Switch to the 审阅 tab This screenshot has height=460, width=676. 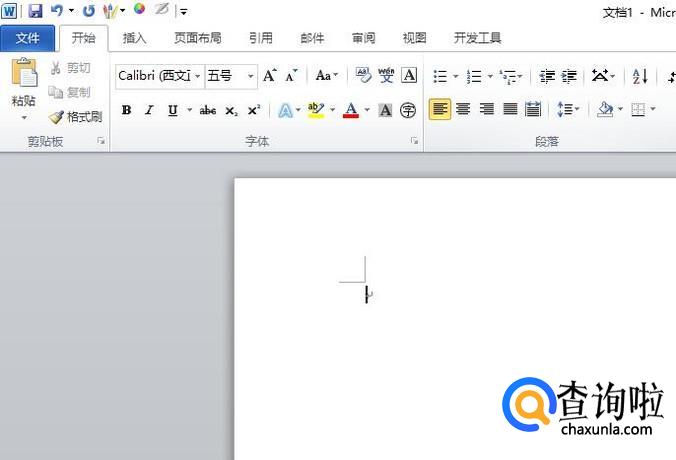pos(363,38)
